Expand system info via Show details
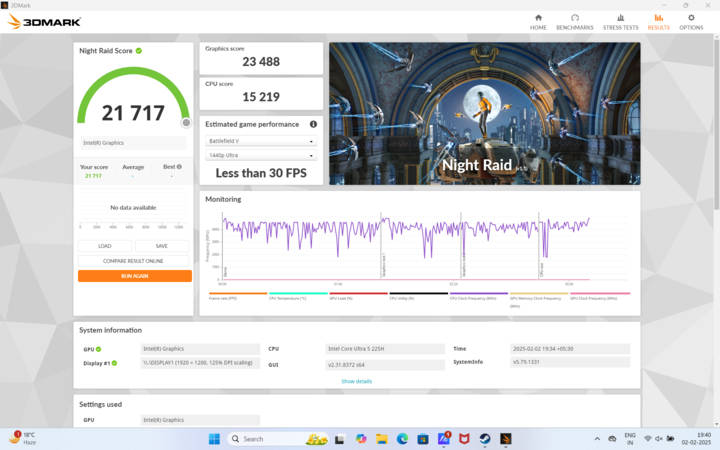The image size is (720, 450). [x=356, y=381]
